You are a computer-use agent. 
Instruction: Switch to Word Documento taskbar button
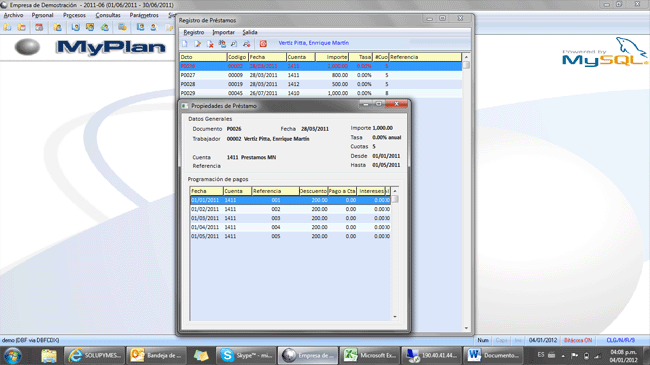pos(493,355)
